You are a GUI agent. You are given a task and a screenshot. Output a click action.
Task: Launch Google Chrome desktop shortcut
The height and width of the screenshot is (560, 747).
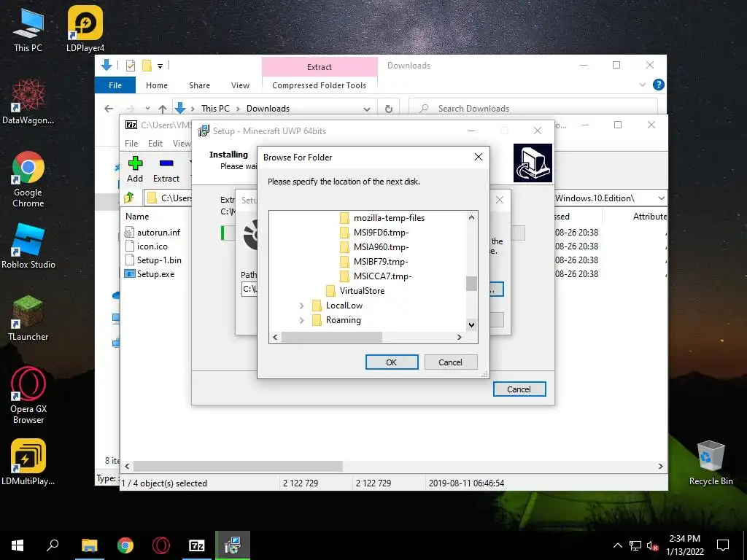(x=28, y=179)
